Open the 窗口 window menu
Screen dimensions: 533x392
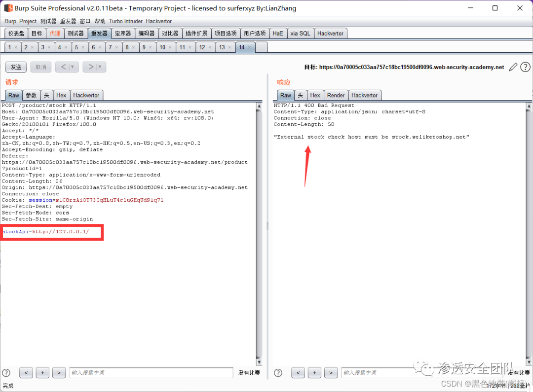pos(85,21)
